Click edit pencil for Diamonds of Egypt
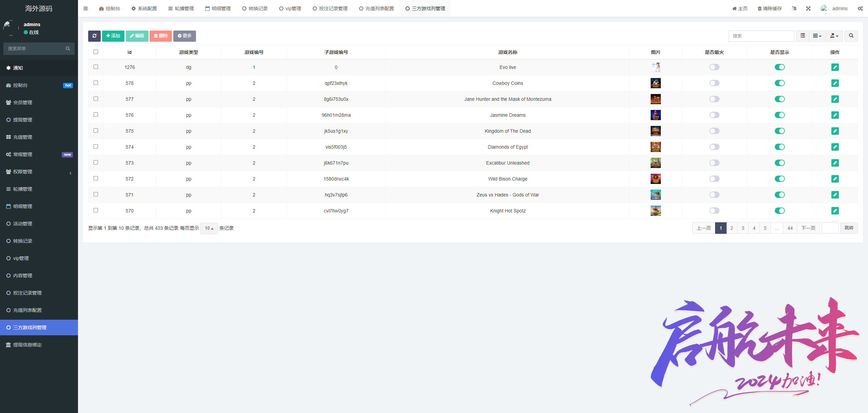 (835, 147)
